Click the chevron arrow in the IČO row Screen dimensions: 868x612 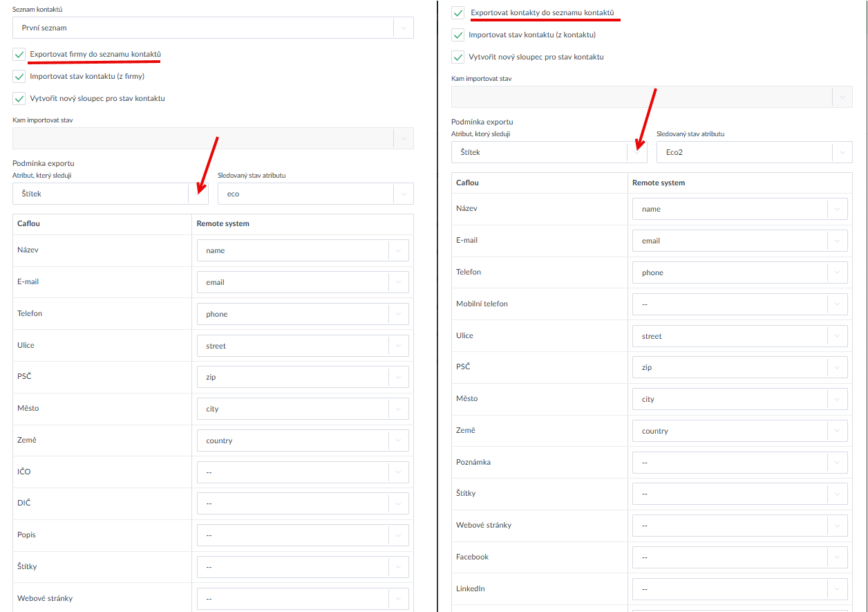point(399,472)
